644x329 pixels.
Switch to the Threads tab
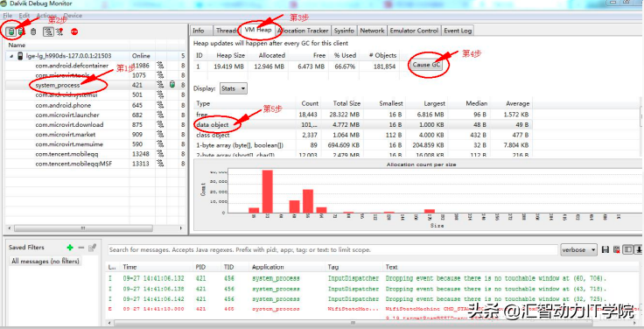coord(226,31)
